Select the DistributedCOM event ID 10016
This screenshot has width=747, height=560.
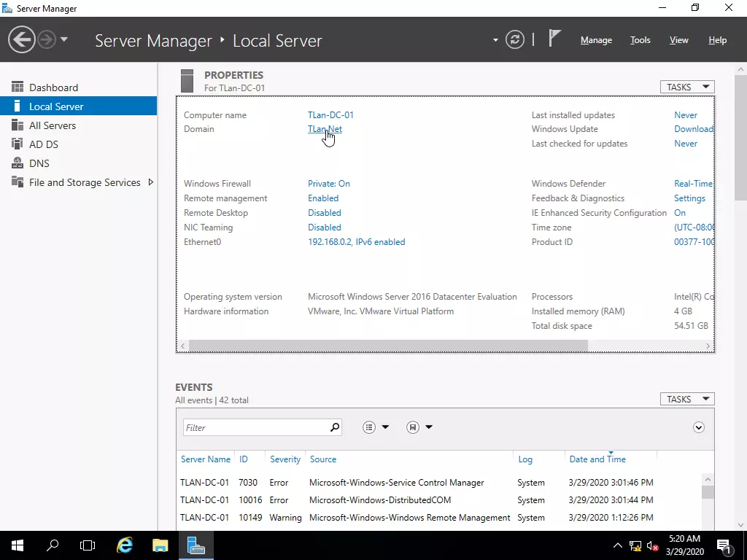pos(440,500)
